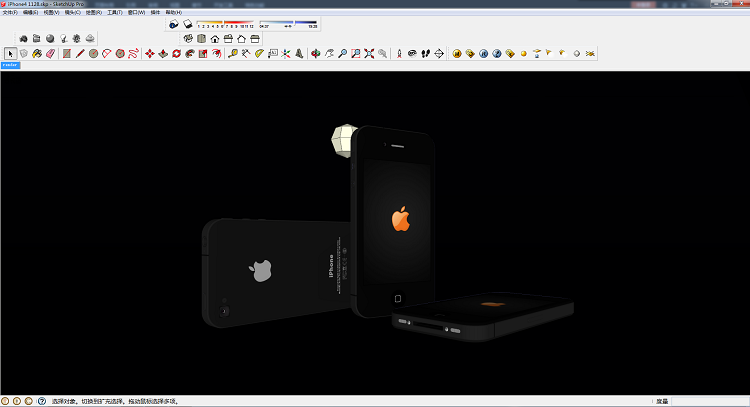The image size is (750, 407).
Task: Click the blue R circle plugin icon
Action: [x=484, y=54]
